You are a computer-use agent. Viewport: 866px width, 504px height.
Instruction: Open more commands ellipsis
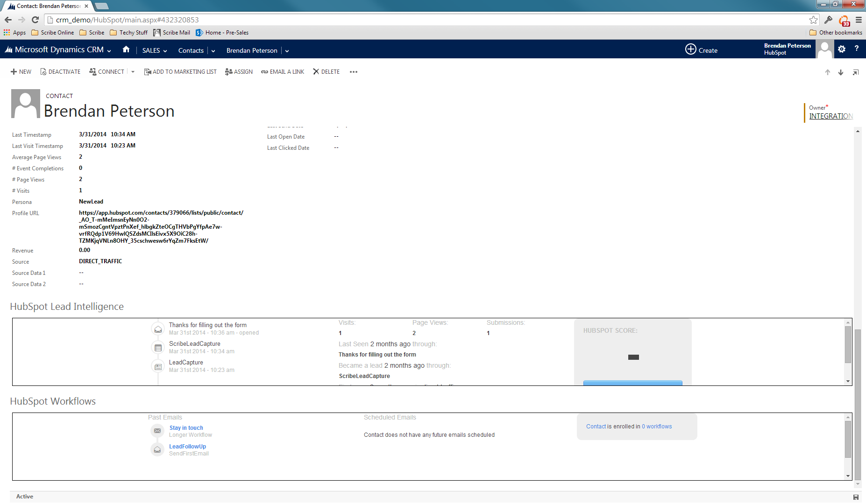354,72
